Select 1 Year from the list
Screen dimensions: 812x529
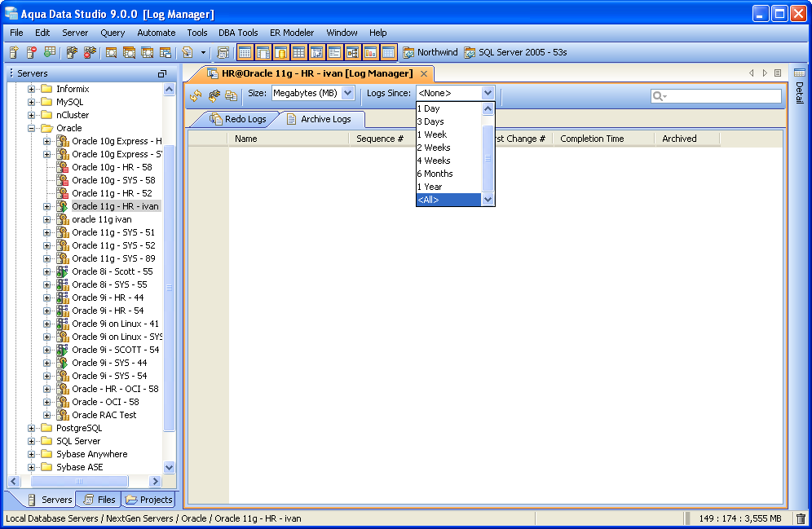tap(449, 187)
